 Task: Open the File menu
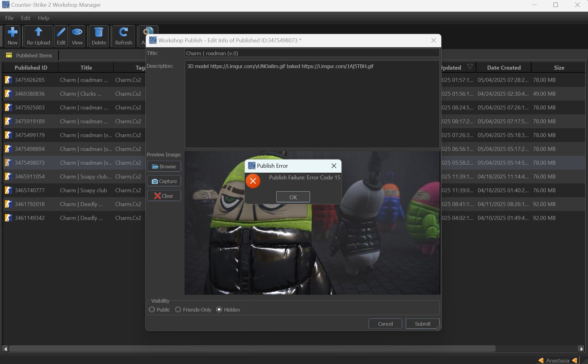click(x=9, y=18)
